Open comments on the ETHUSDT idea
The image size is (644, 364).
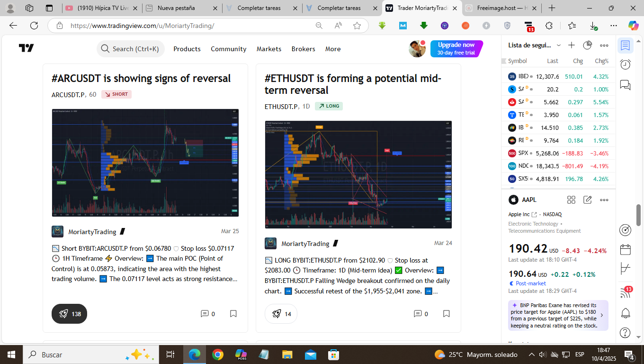point(421,314)
